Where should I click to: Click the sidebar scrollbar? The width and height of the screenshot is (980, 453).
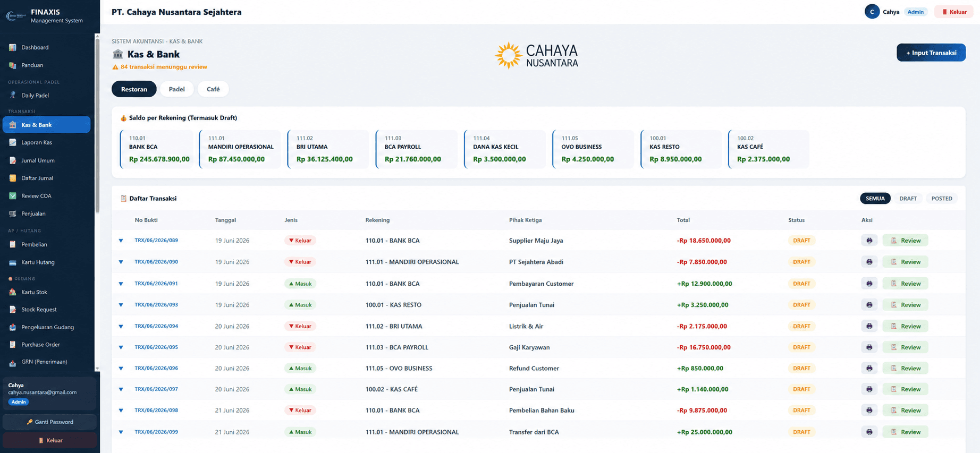pyautogui.click(x=97, y=125)
